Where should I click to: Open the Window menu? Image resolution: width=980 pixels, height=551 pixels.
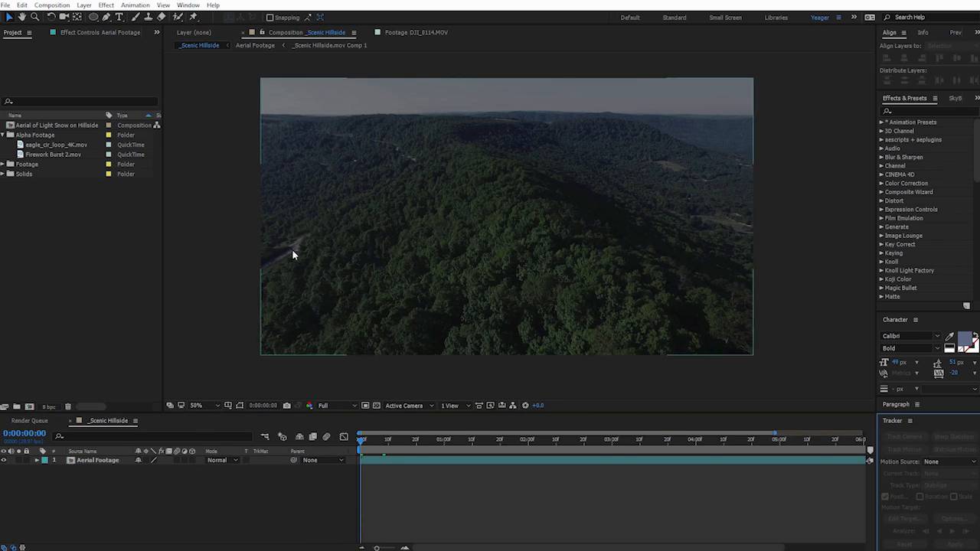point(188,5)
